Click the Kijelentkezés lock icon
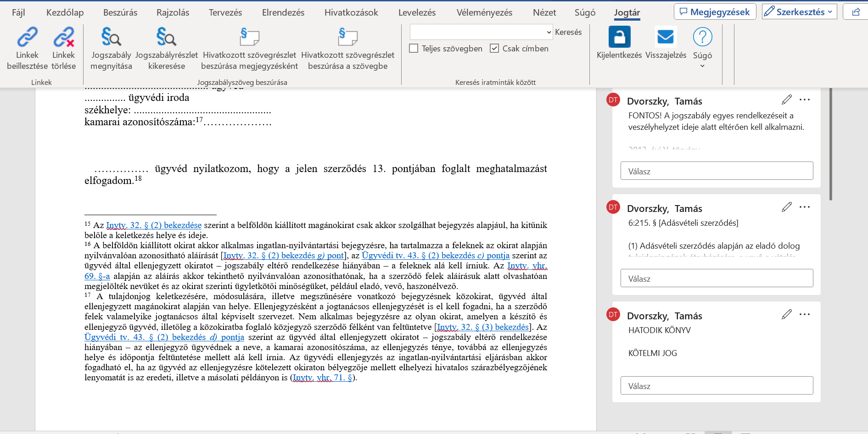This screenshot has width=868, height=434. click(x=619, y=37)
